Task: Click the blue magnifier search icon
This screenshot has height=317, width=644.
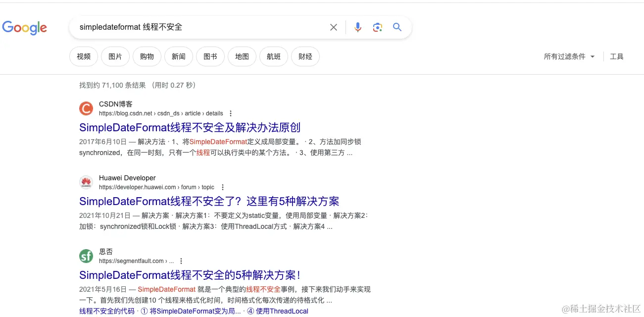Action: 397,27
